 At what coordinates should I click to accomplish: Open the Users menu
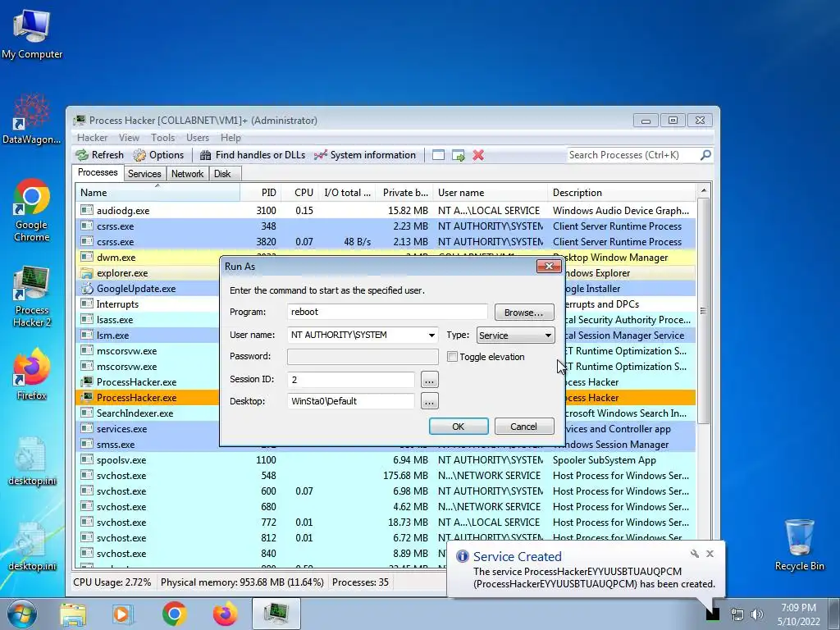pos(198,138)
